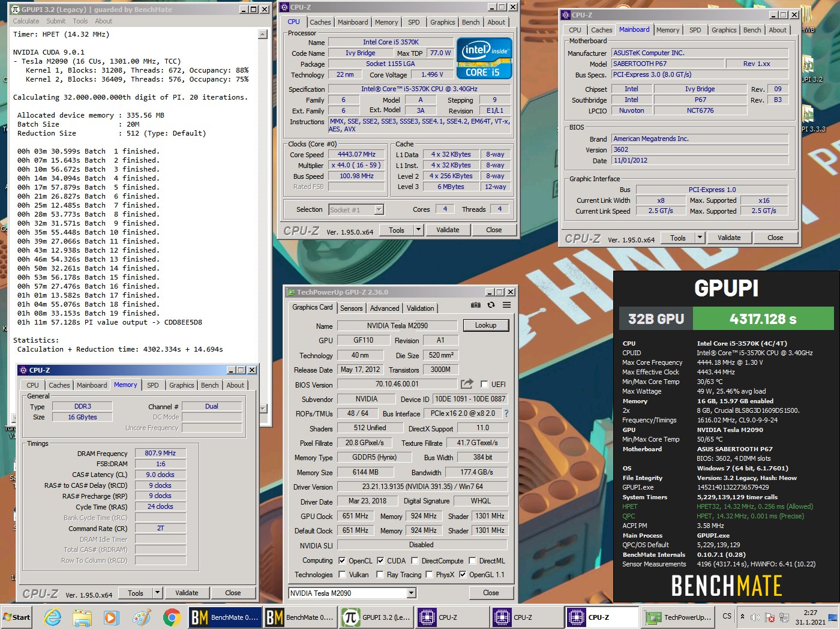Viewport: 840px width, 630px height.
Task: Open the Calculate menu in GPUPI
Action: (26, 21)
